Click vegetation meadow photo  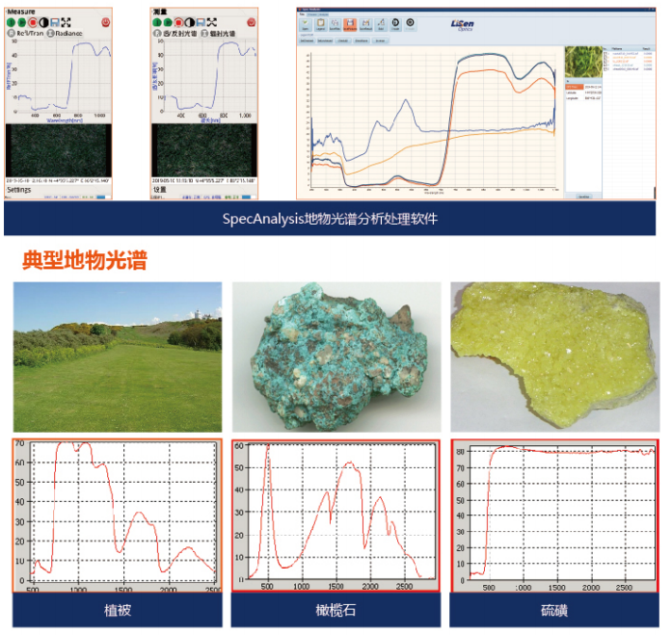click(x=118, y=357)
